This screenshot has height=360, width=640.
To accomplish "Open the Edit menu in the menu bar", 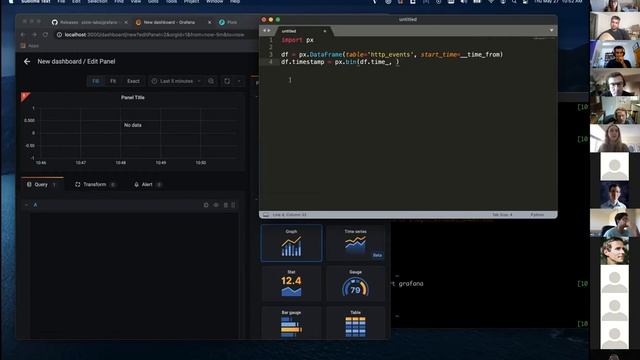I will click(x=76, y=2).
